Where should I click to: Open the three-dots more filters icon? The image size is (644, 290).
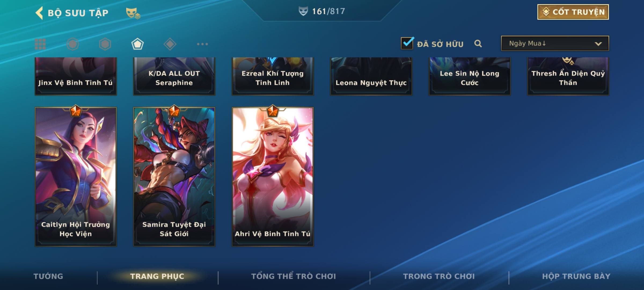(x=202, y=44)
